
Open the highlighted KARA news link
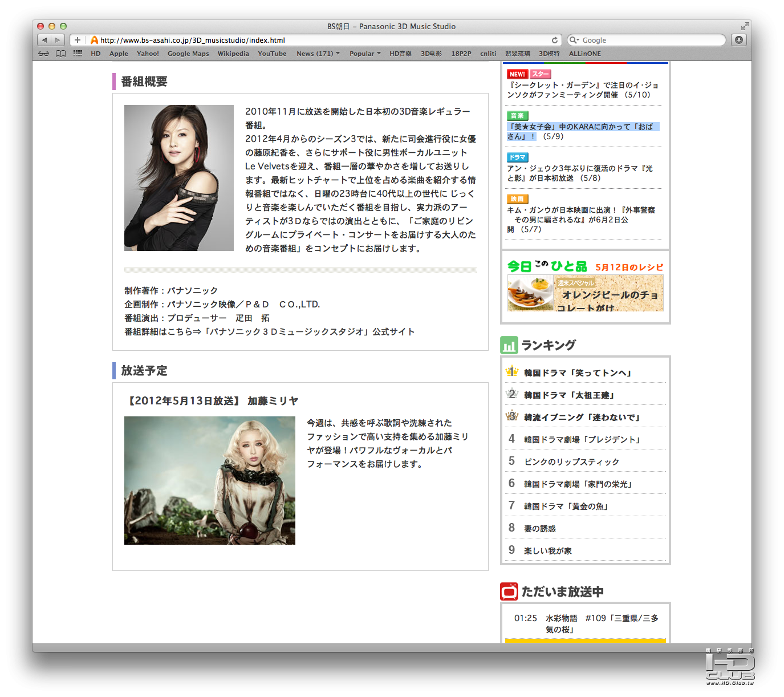(583, 132)
